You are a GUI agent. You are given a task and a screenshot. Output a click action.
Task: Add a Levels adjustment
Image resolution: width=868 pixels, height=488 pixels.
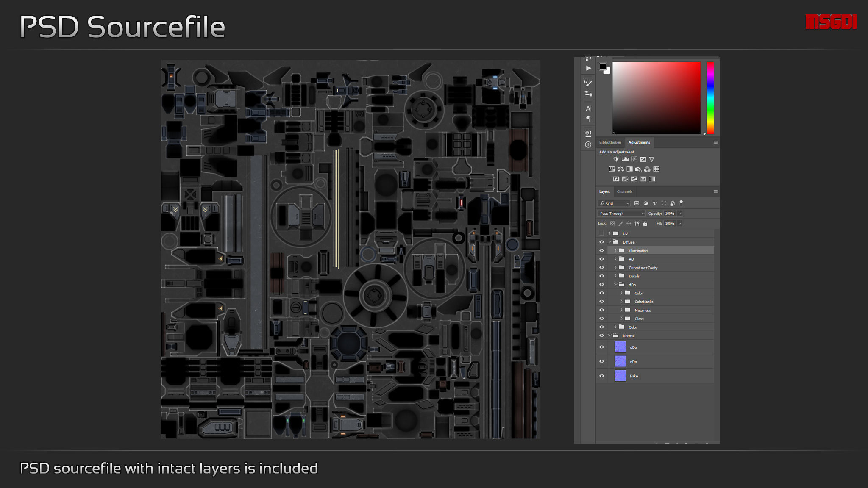click(x=625, y=159)
